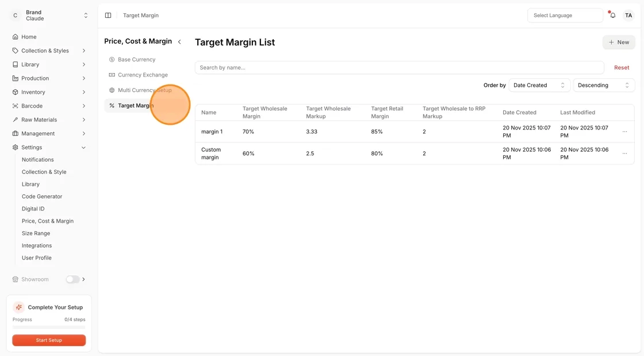The image size is (644, 356).
Task: Click the Showroom store icon
Action: coord(15,279)
